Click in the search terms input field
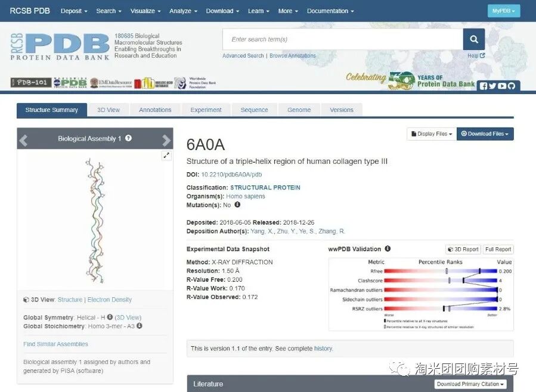 [x=343, y=39]
